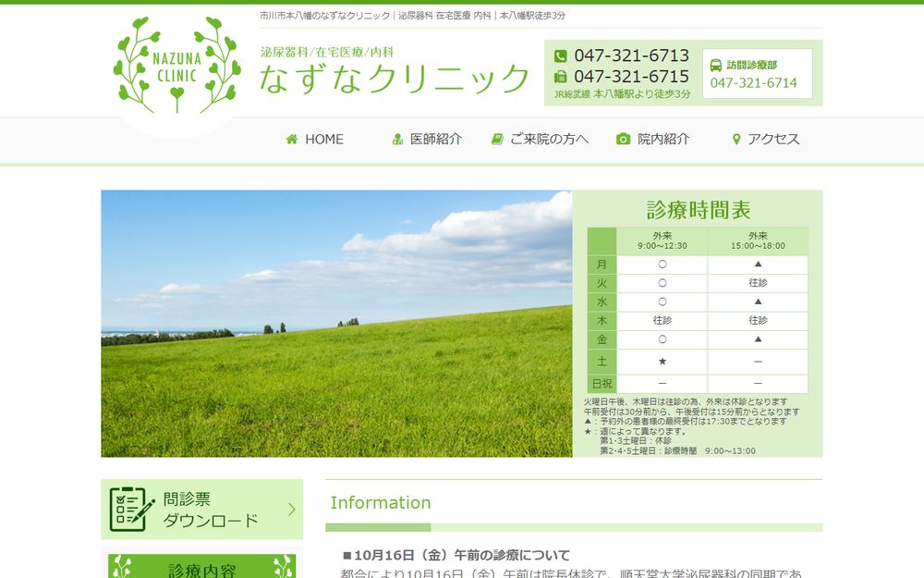
Task: Click the 日祝 row label in timetable
Action: pos(602,384)
